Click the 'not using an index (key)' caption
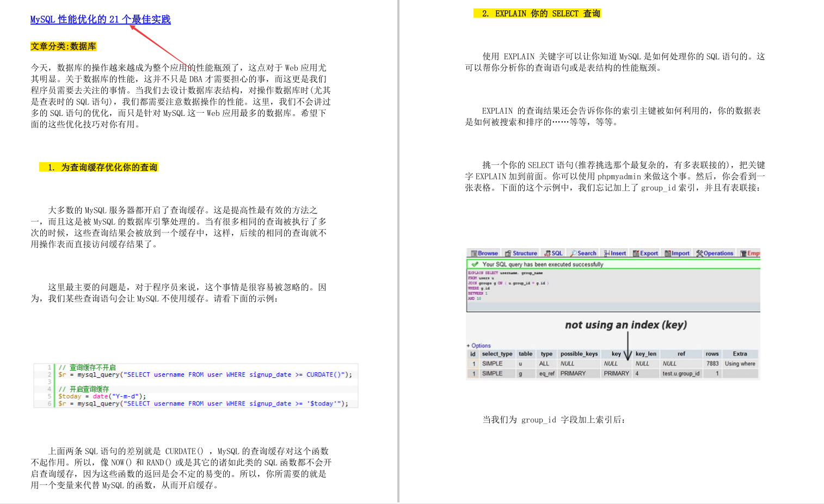This screenshot has height=504, width=824. (x=626, y=325)
